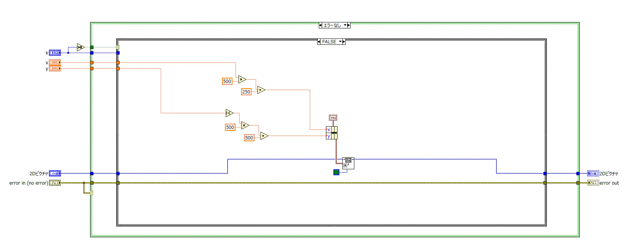Select the Draw Point picture VI icon
Screen dimensions: 644x244
pos(348,163)
